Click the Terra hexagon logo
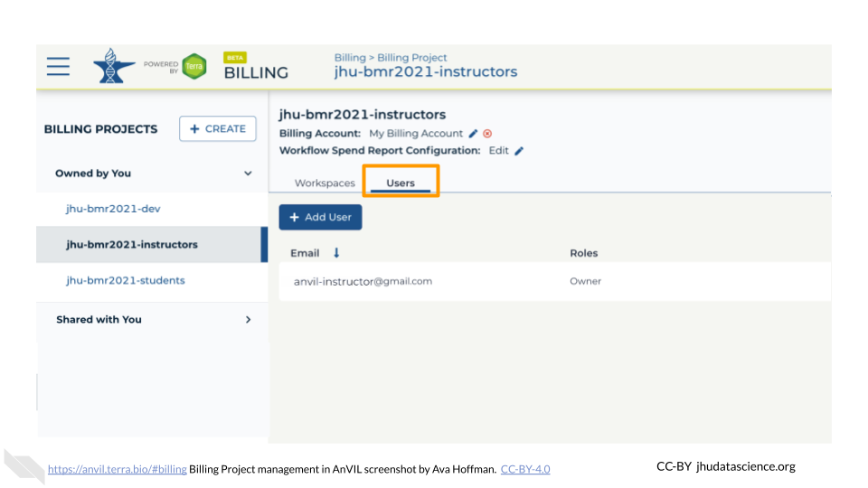This screenshot has width=868, height=488. [x=193, y=66]
